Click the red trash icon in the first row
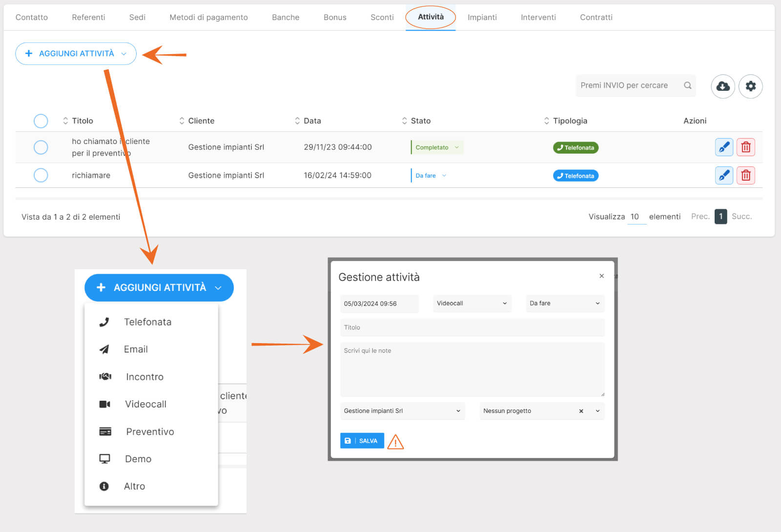 click(745, 147)
